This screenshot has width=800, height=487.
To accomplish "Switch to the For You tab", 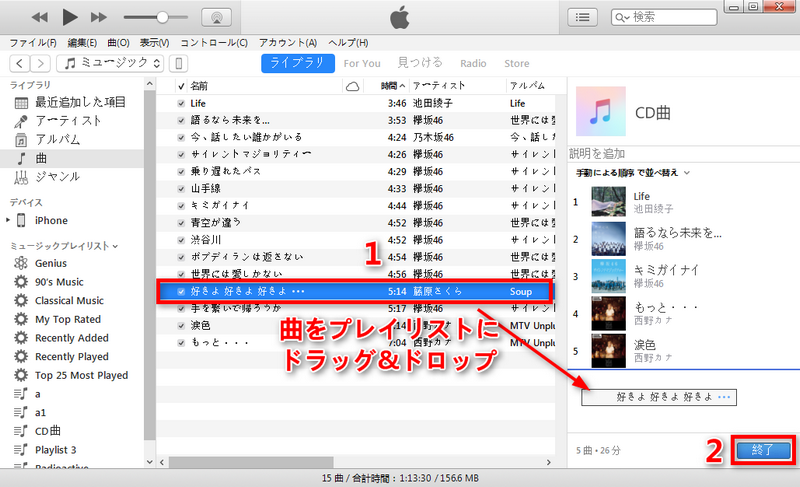I will pyautogui.click(x=362, y=64).
